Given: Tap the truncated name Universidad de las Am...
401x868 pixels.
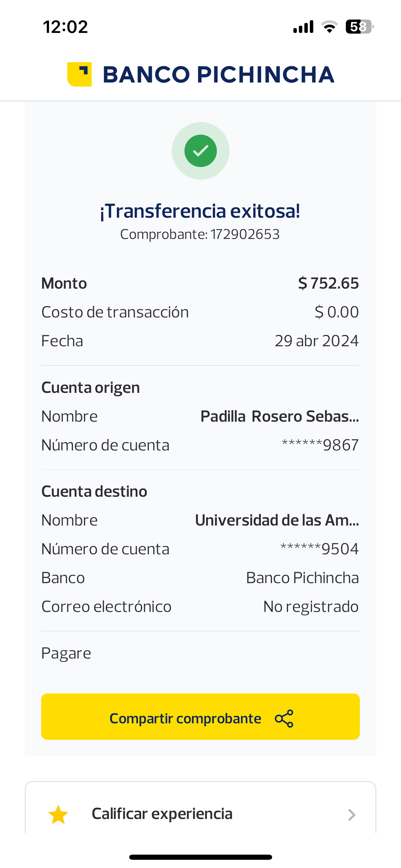Looking at the screenshot, I should (277, 520).
